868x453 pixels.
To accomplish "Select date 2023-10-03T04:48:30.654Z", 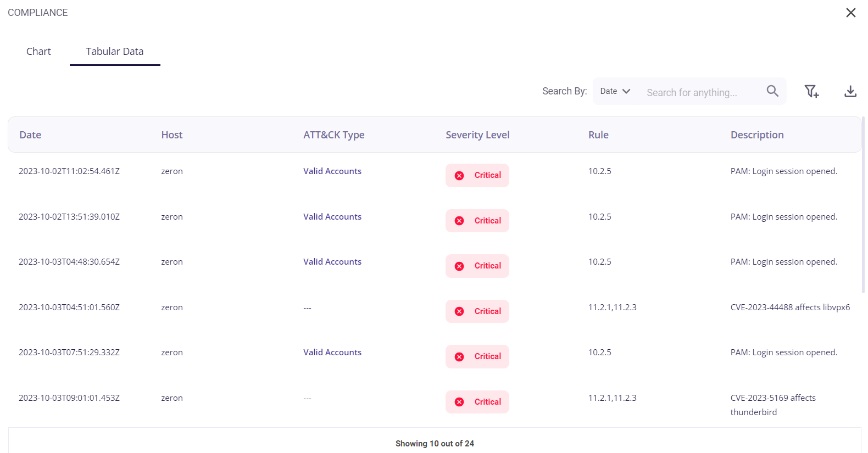I will (69, 261).
